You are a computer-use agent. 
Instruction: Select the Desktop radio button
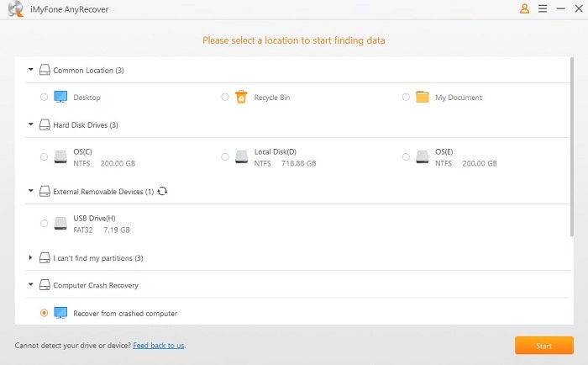(44, 97)
